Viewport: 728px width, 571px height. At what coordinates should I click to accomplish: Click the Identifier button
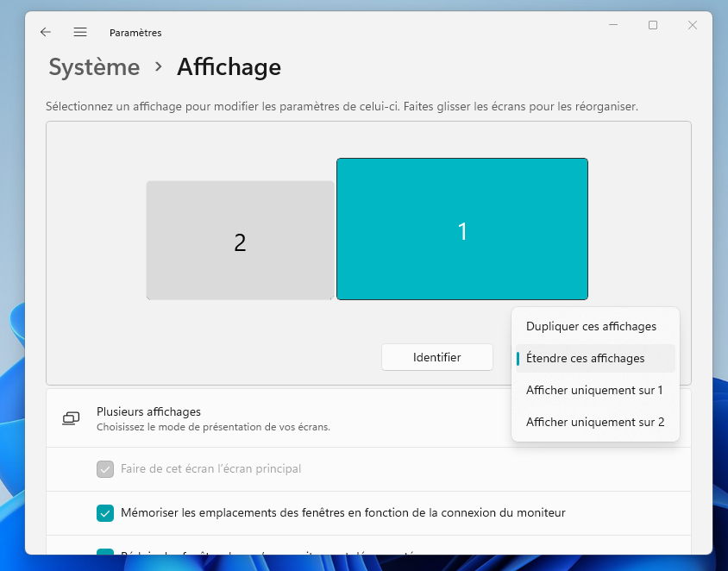coord(437,357)
